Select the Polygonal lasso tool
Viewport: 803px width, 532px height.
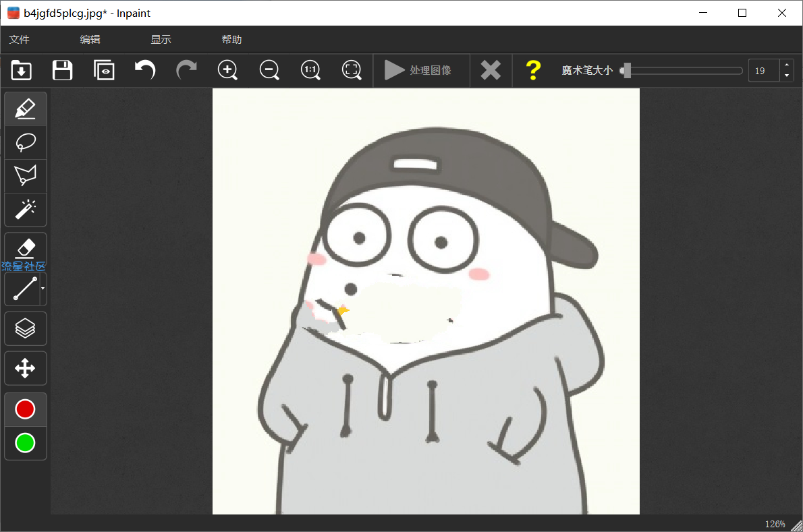[26, 175]
